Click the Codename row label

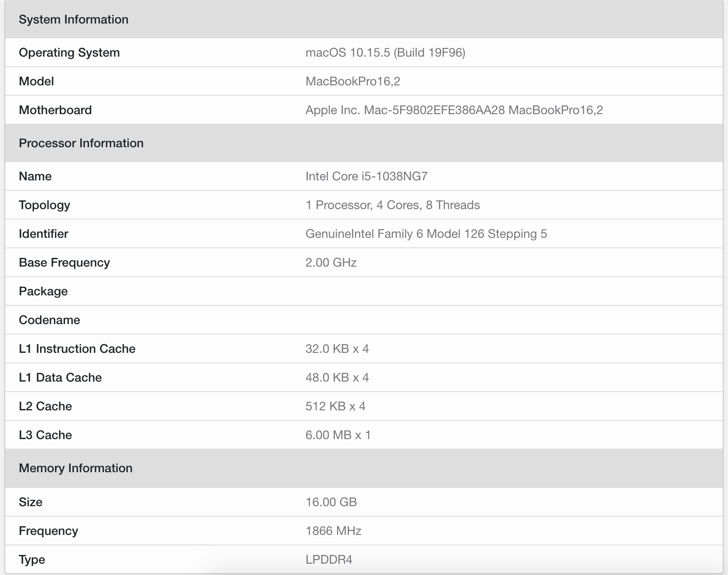click(x=49, y=320)
